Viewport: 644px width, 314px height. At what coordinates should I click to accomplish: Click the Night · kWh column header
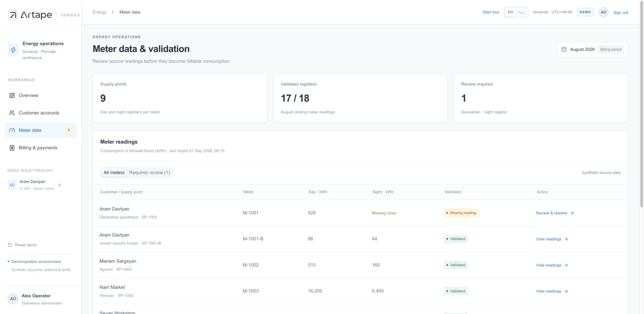383,192
